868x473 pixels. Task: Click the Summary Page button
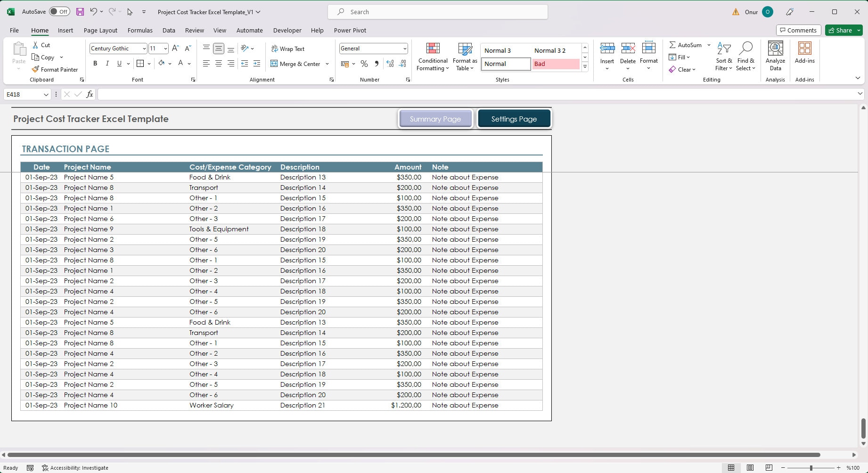[435, 118]
